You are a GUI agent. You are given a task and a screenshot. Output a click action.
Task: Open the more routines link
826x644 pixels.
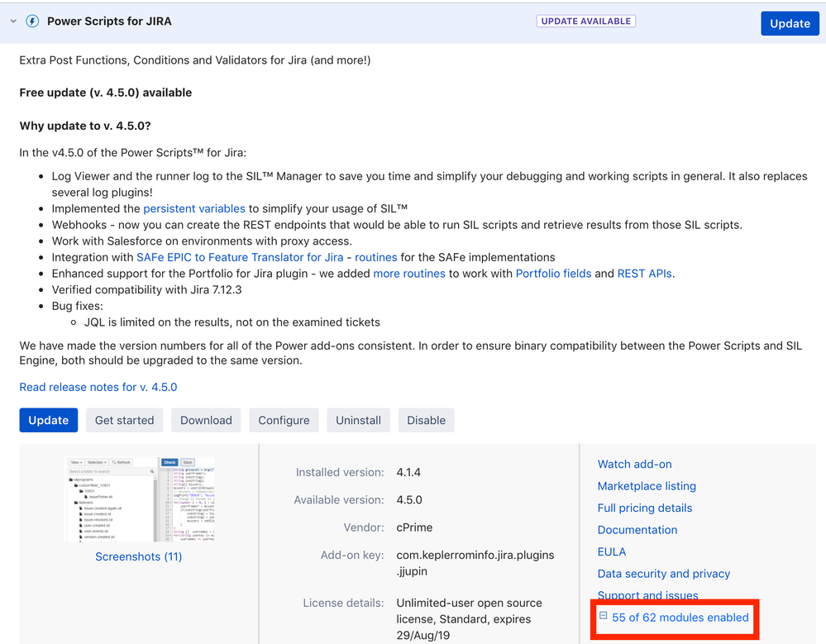pos(409,274)
